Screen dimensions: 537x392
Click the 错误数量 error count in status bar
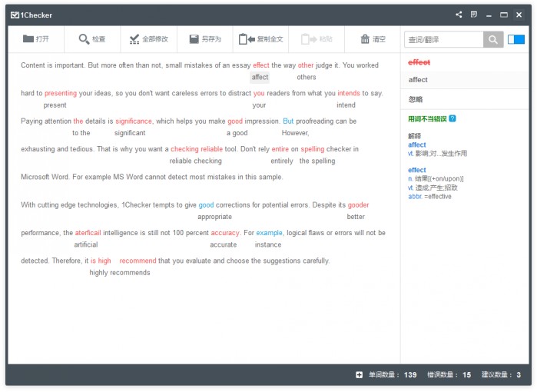(449, 375)
